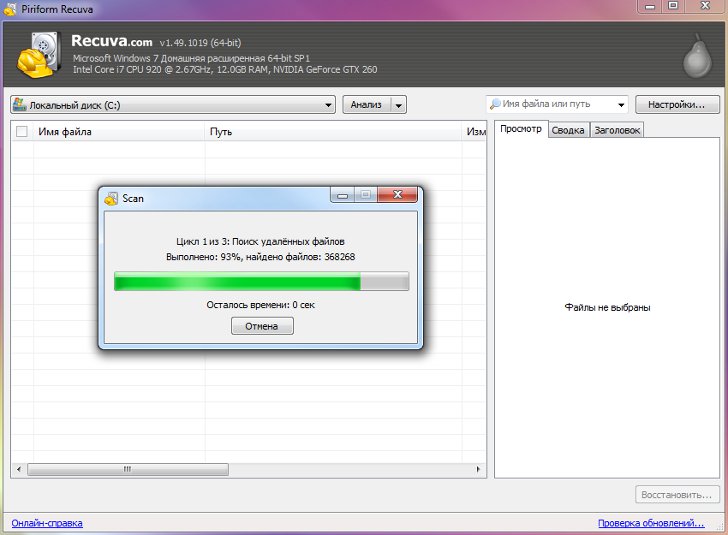This screenshot has width=728, height=535.
Task: Click the Intel Core i7 CPU 920 info line
Action: [225, 70]
